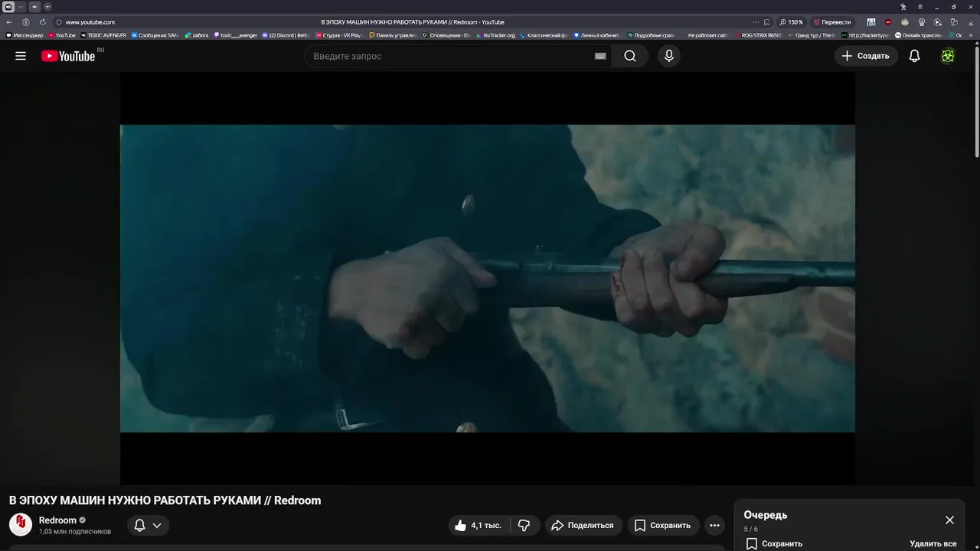This screenshot has height=551, width=980.
Task: Click the pinned extensions icon near window controls
Action: [x=903, y=7]
